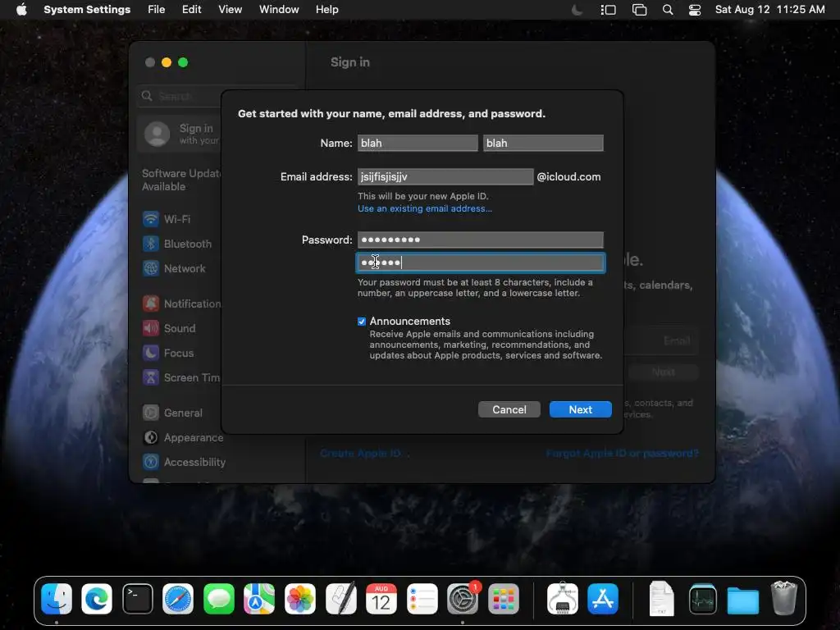Viewport: 840px width, 630px height.
Task: Open the System Settings menu
Action: 87,10
